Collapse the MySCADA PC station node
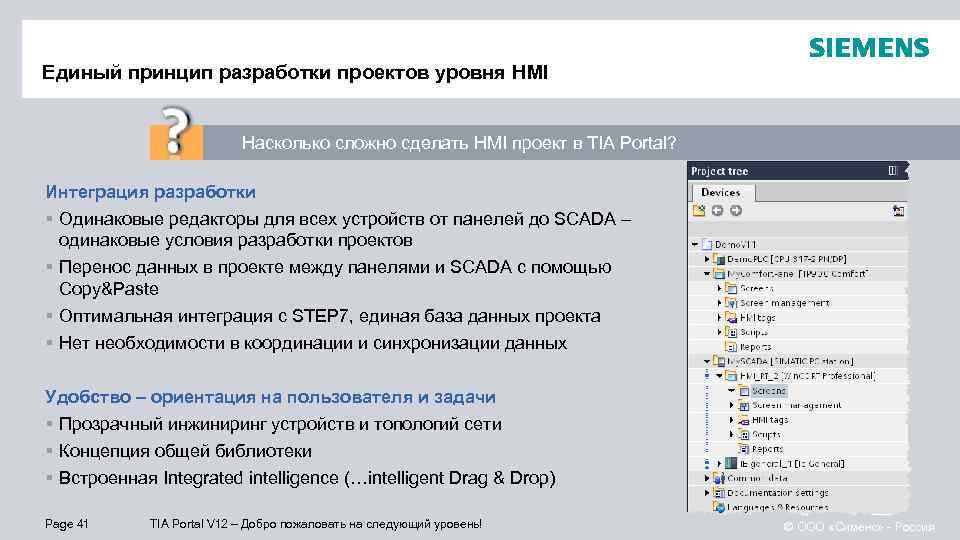 coord(707,361)
